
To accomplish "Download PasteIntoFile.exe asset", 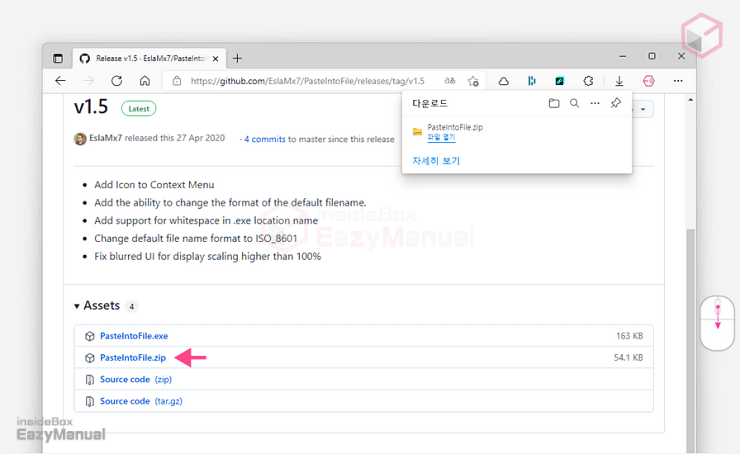I will [134, 336].
